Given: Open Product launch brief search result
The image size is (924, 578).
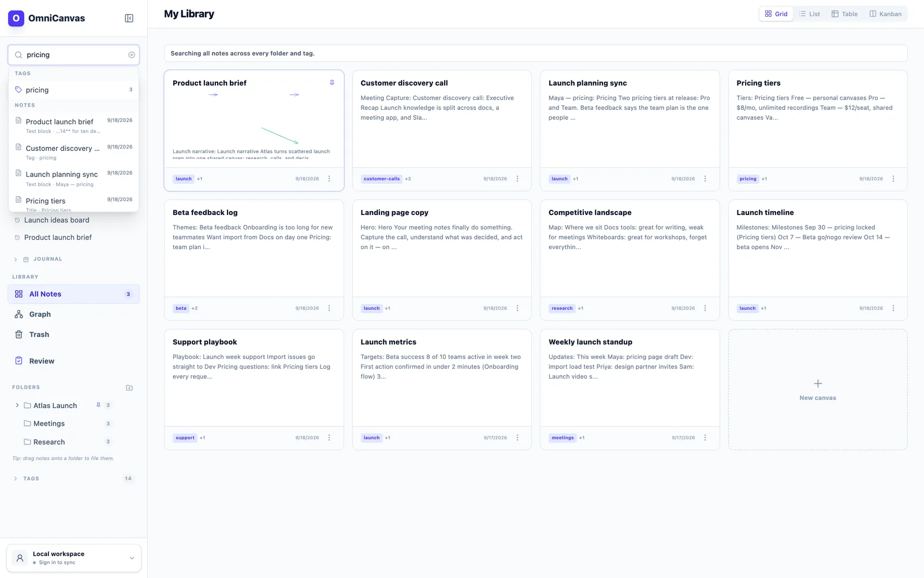Looking at the screenshot, I should pos(73,125).
